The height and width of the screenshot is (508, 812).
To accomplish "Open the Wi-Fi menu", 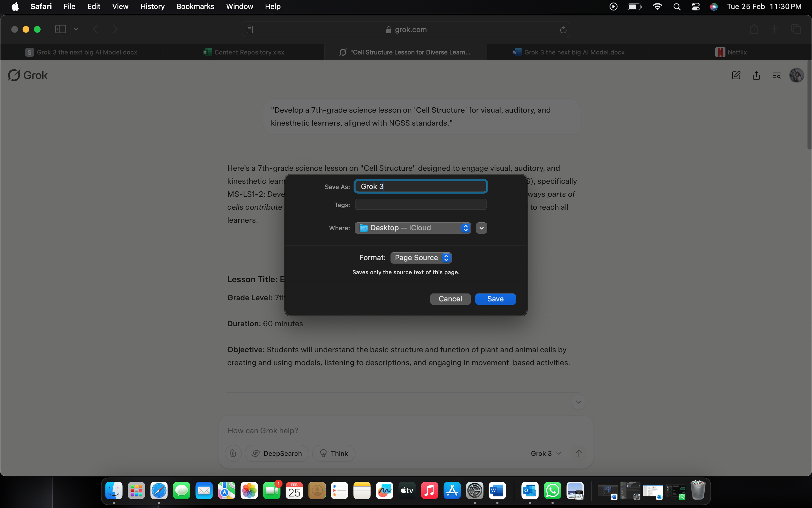I will pyautogui.click(x=657, y=6).
